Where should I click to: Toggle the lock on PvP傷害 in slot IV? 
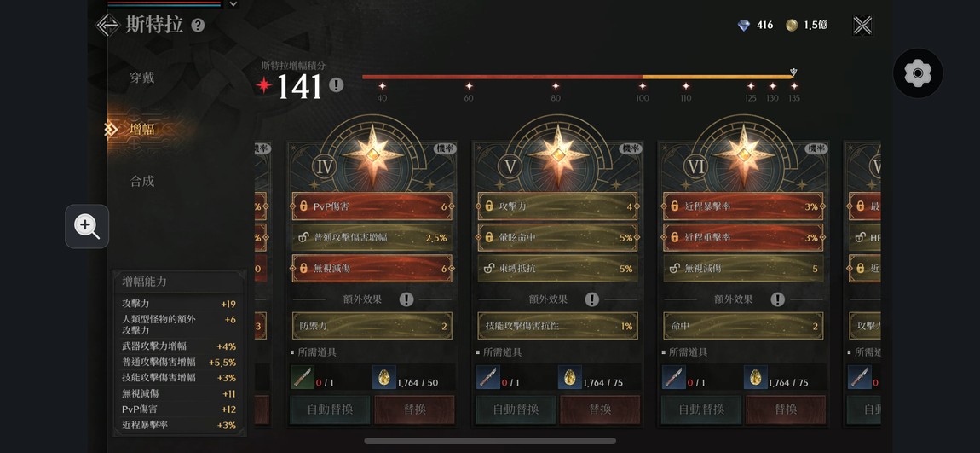[303, 206]
